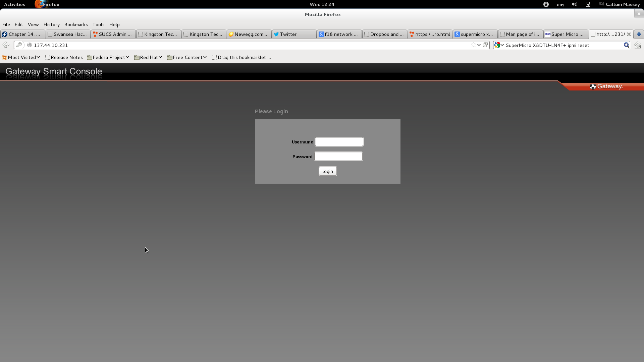This screenshot has width=644, height=362.
Task: Click the Drag this bookmarklet bookmark
Action: click(241, 57)
